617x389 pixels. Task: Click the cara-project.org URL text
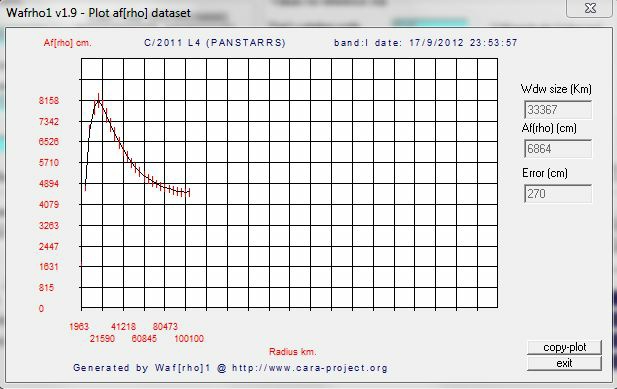[x=310, y=368]
